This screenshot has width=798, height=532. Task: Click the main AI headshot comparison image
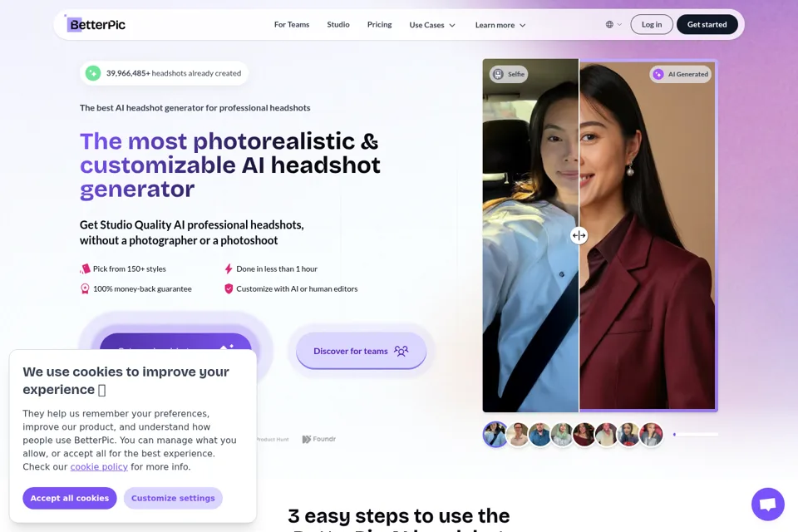click(600, 235)
